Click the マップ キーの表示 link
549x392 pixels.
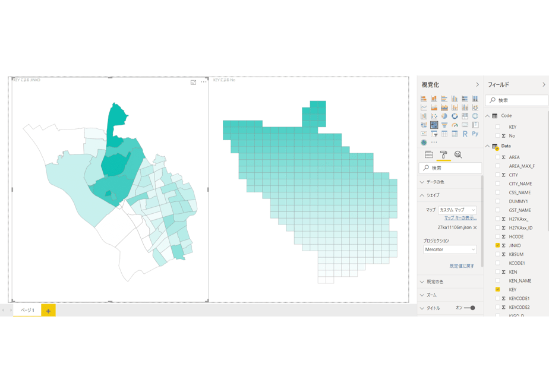click(x=460, y=218)
